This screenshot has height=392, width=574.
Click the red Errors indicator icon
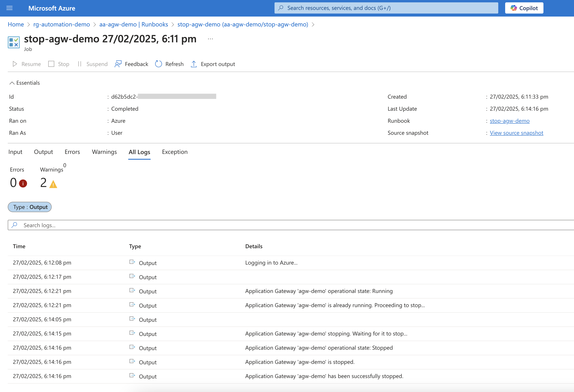pos(23,183)
